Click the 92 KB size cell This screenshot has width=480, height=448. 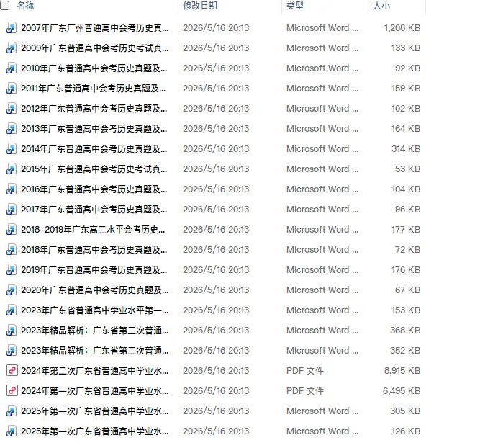point(408,68)
